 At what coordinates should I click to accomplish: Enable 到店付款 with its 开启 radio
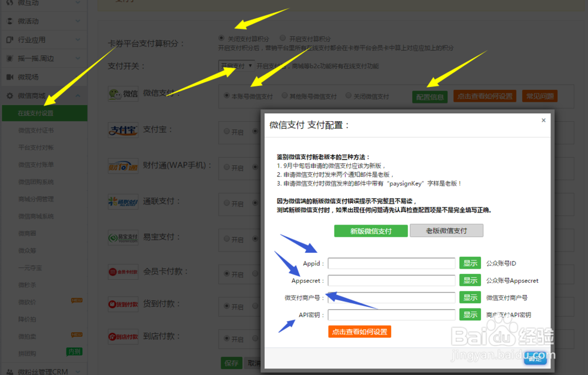(x=226, y=338)
